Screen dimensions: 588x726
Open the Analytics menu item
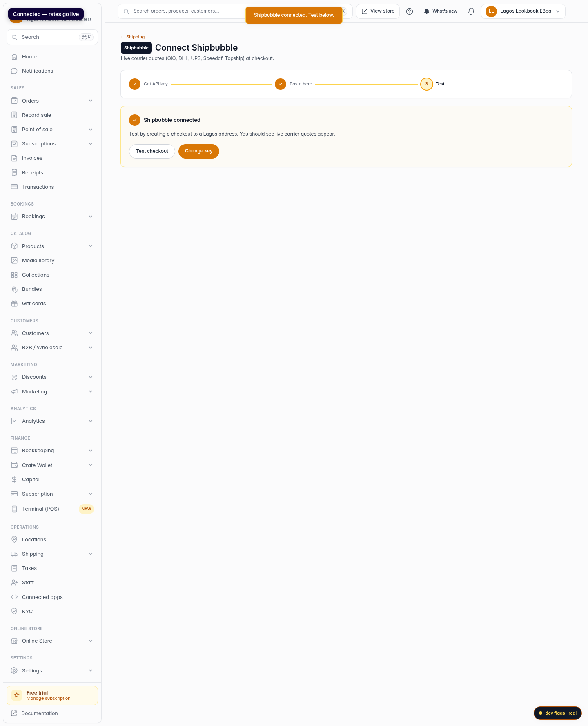[52, 421]
